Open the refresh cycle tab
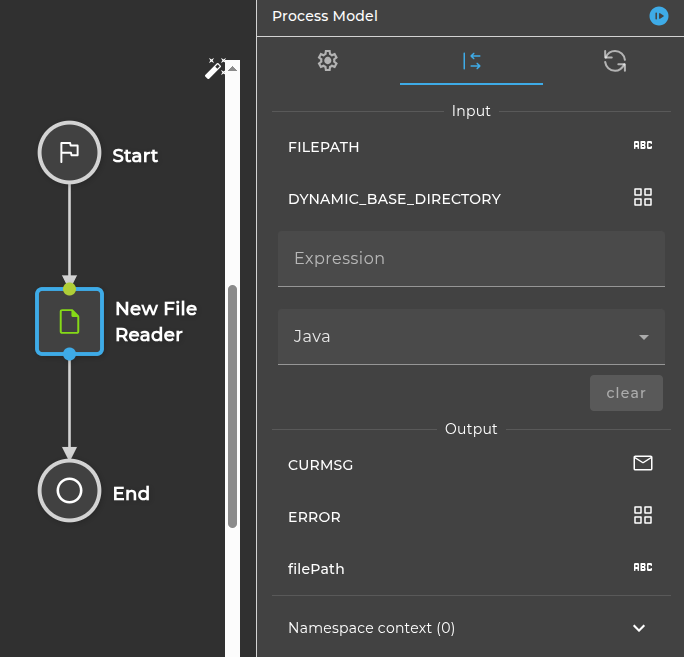The width and height of the screenshot is (684, 657). pyautogui.click(x=615, y=61)
